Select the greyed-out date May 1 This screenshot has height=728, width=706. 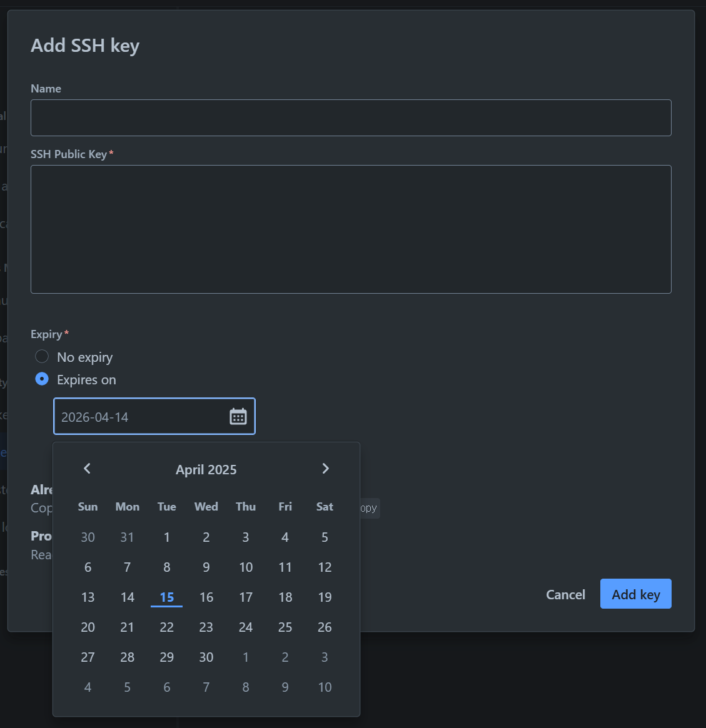click(x=246, y=657)
